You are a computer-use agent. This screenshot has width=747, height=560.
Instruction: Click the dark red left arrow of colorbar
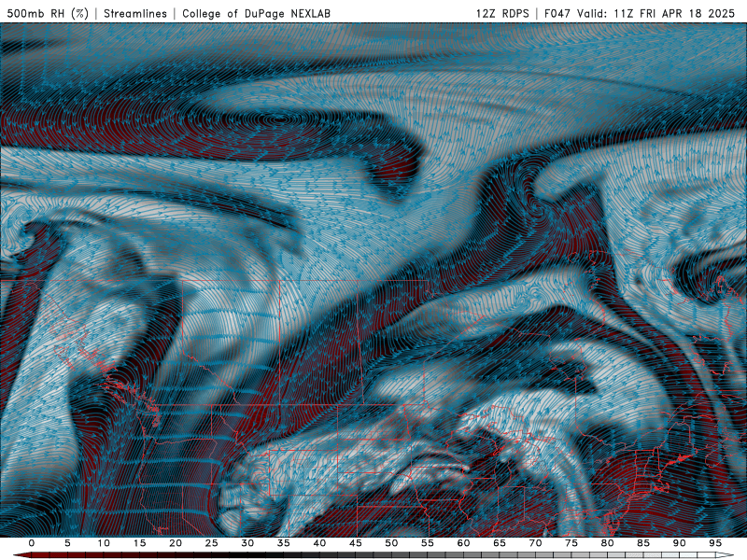point(21,555)
